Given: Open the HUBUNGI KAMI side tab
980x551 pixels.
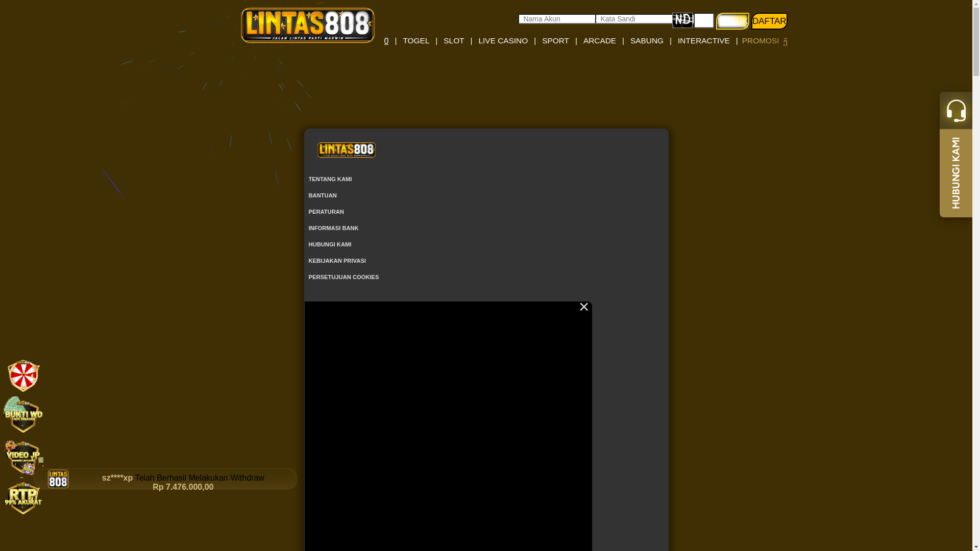Looking at the screenshot, I should point(956,173).
